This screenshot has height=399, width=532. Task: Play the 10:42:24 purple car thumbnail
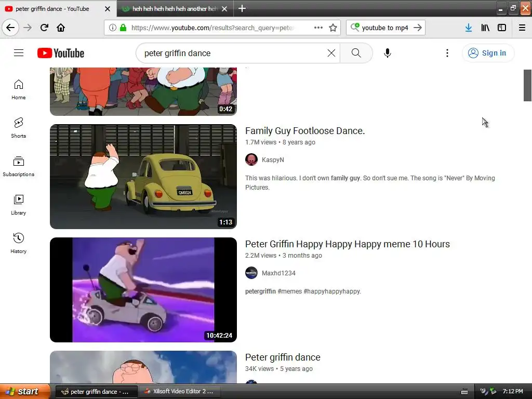143,290
